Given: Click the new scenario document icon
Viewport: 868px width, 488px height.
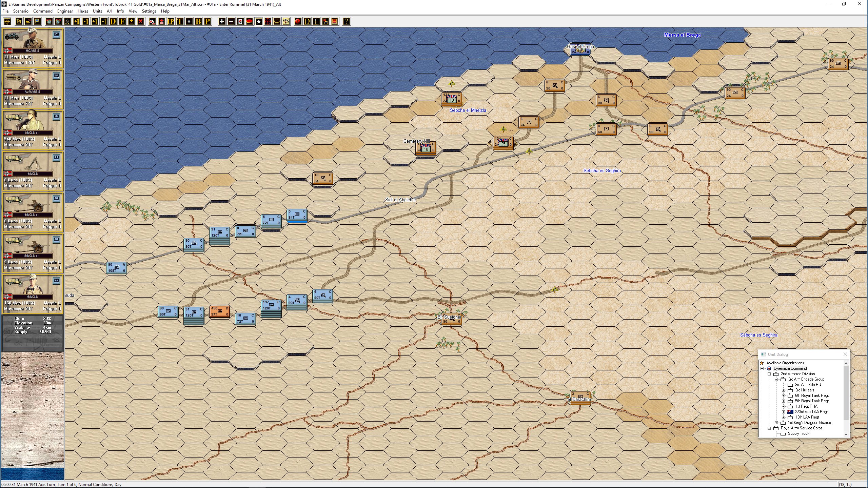Looking at the screenshot, I should pyautogui.click(x=19, y=22).
